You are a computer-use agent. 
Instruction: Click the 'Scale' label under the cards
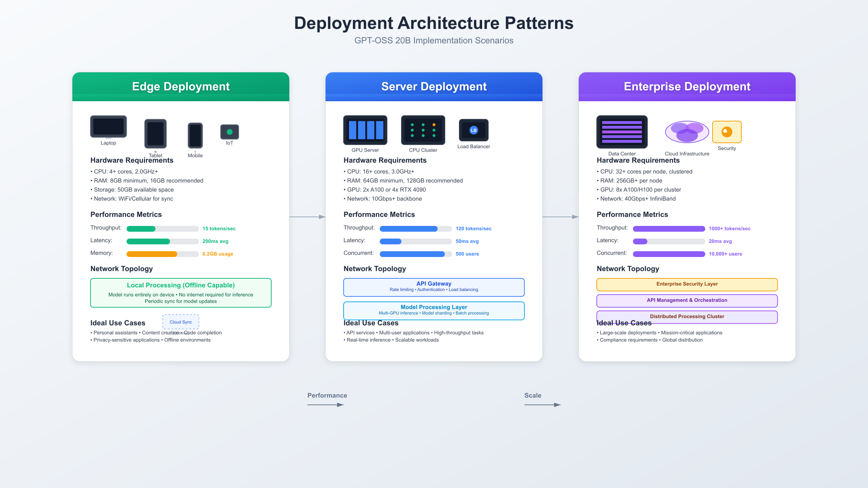[533, 395]
